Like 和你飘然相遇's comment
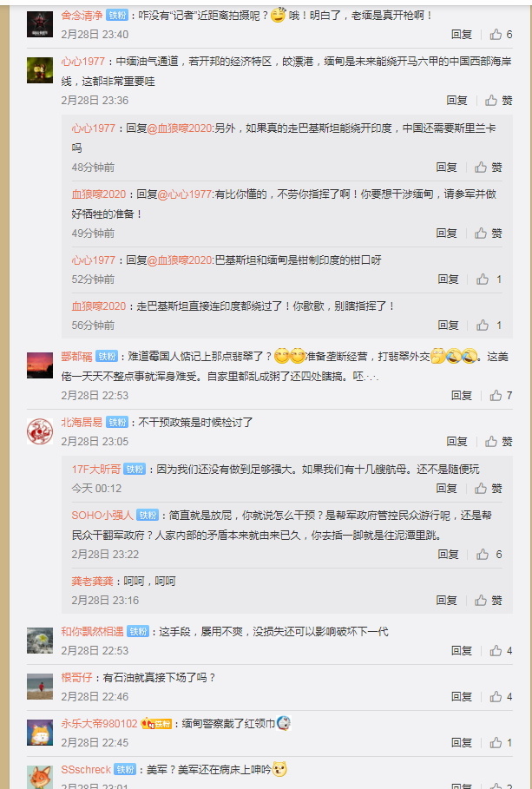 [501, 651]
